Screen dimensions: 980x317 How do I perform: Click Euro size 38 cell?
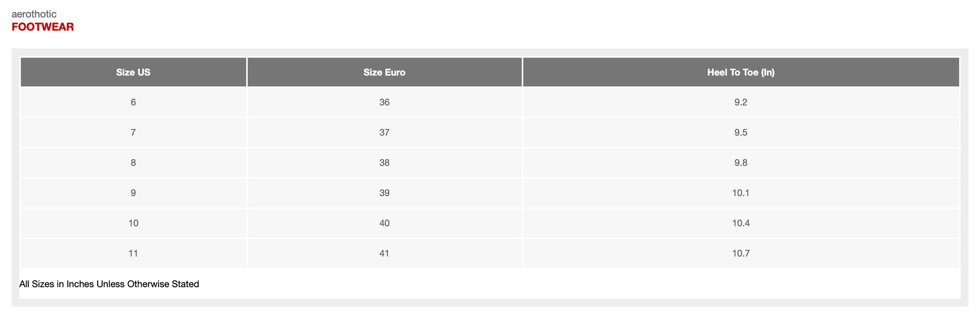point(384,163)
